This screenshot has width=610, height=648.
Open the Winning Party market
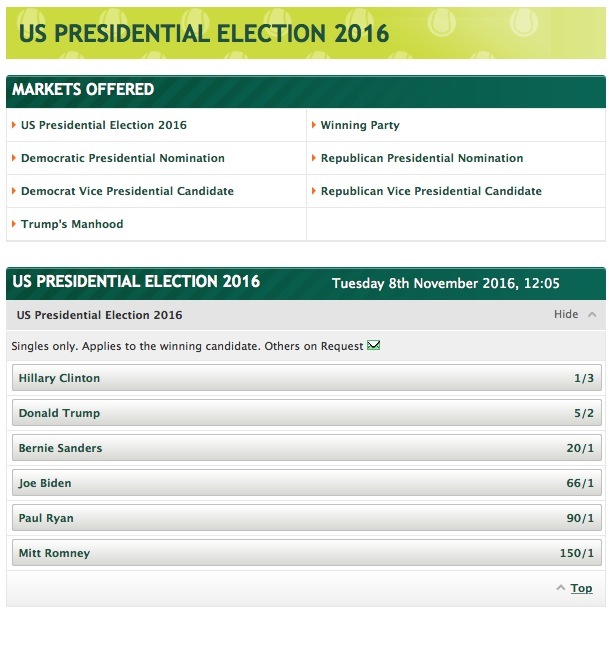[359, 125]
